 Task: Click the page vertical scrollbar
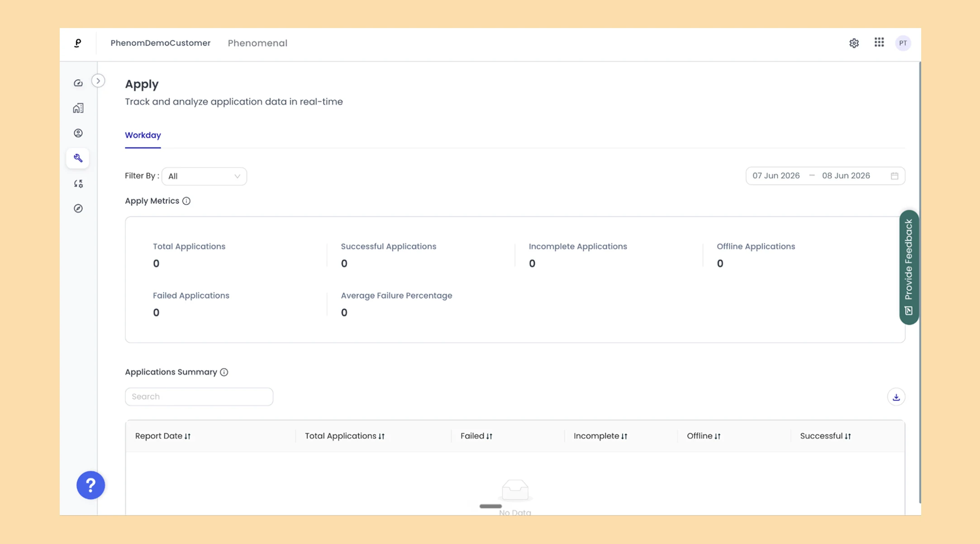(919, 282)
